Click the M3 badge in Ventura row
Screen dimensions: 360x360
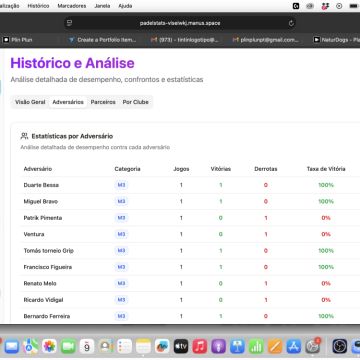click(121, 234)
